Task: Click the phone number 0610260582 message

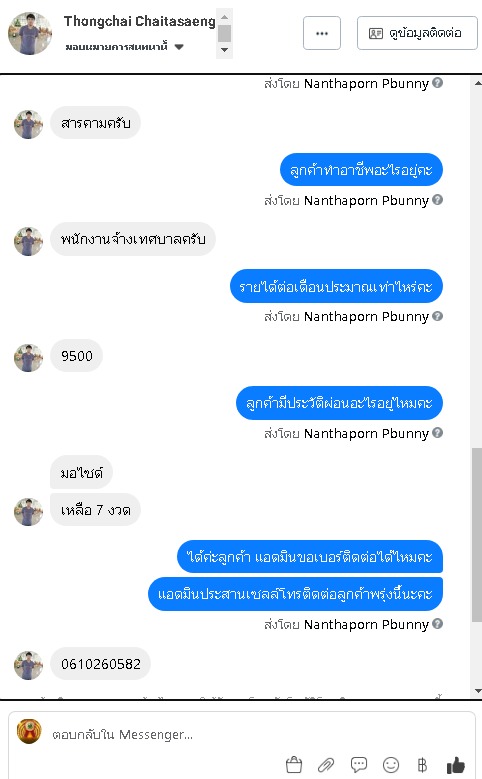Action: pos(100,664)
